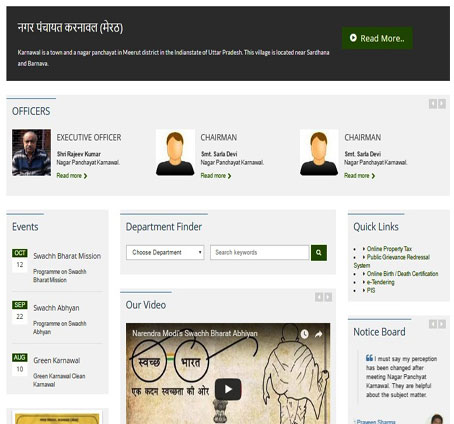Click Executive Officer Rajeev Kumar photo
Image resolution: width=454 pixels, height=424 pixels.
(31, 153)
